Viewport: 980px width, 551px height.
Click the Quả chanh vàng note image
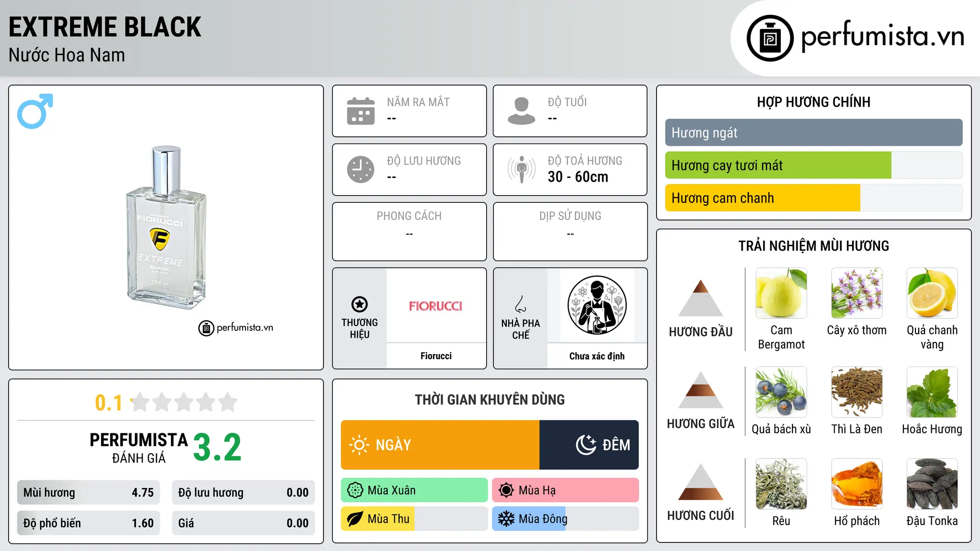[x=932, y=293]
